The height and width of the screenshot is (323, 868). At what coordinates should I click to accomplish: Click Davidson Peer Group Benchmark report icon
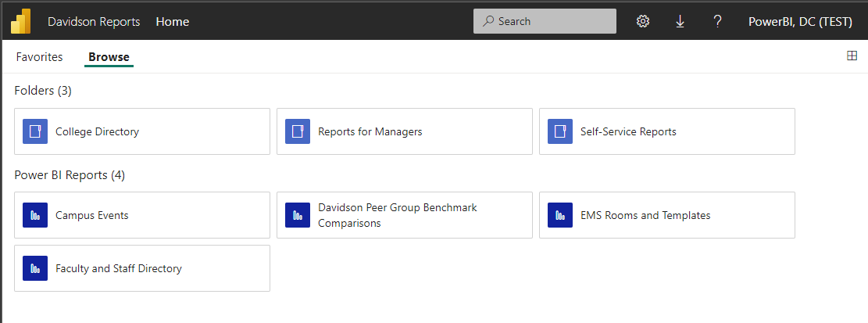point(297,215)
